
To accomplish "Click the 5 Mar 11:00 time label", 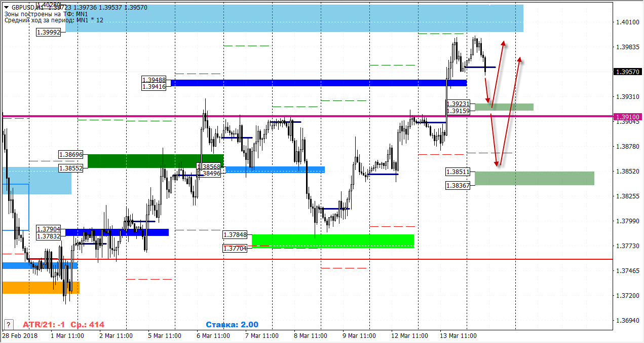I will pyautogui.click(x=165, y=336).
